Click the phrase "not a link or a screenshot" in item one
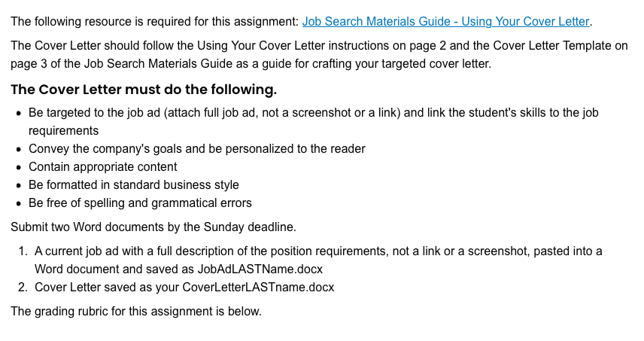The height and width of the screenshot is (341, 644). click(461, 251)
